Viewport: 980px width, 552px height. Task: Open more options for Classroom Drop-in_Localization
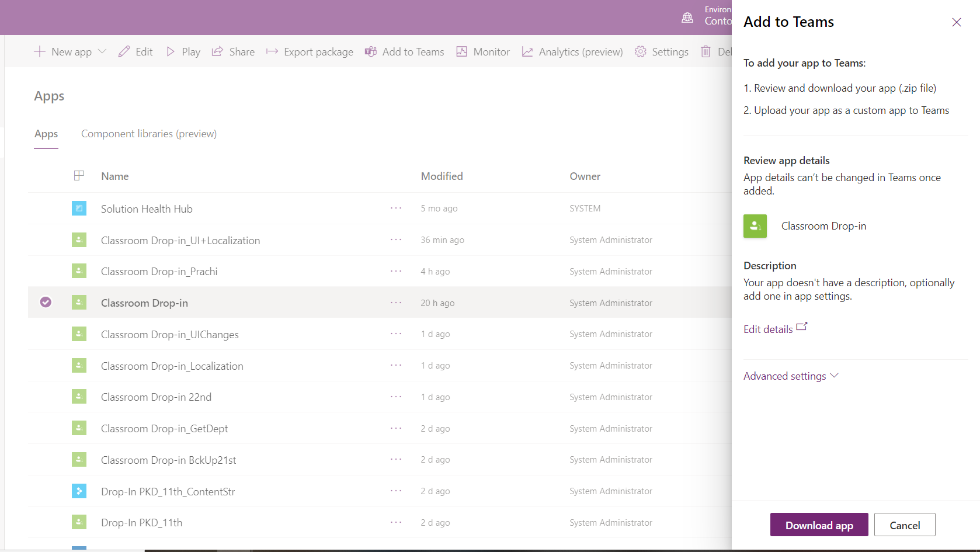[396, 365]
